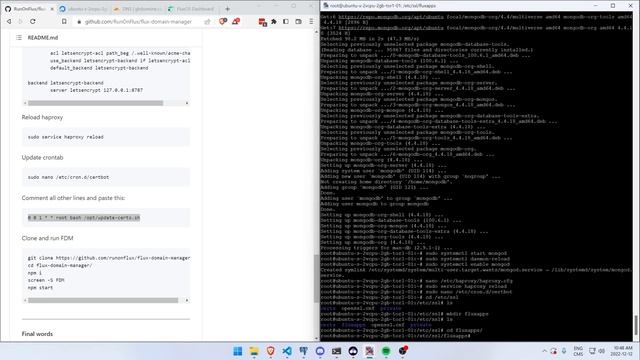Bookmark this page using the bookmark icon

point(64,21)
